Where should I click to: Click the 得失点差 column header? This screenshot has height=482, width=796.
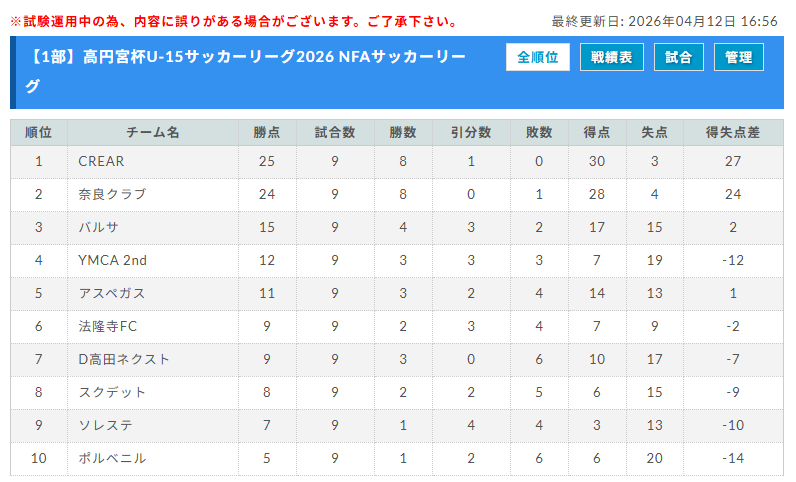pos(733,132)
